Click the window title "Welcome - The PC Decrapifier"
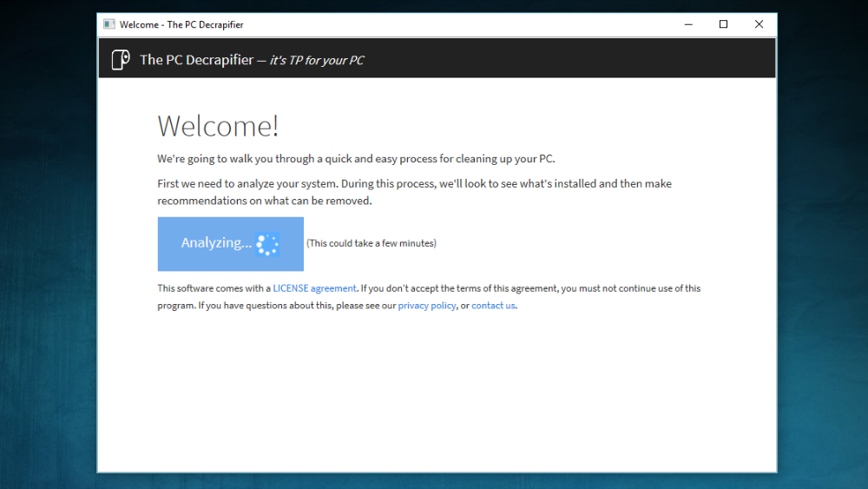This screenshot has height=489, width=868. pyautogui.click(x=181, y=24)
